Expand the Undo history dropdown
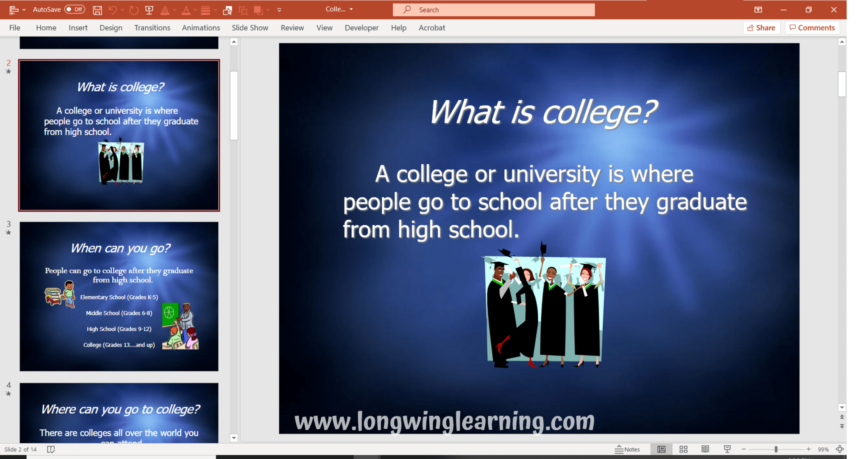The width and height of the screenshot is (868, 459). click(x=122, y=9)
